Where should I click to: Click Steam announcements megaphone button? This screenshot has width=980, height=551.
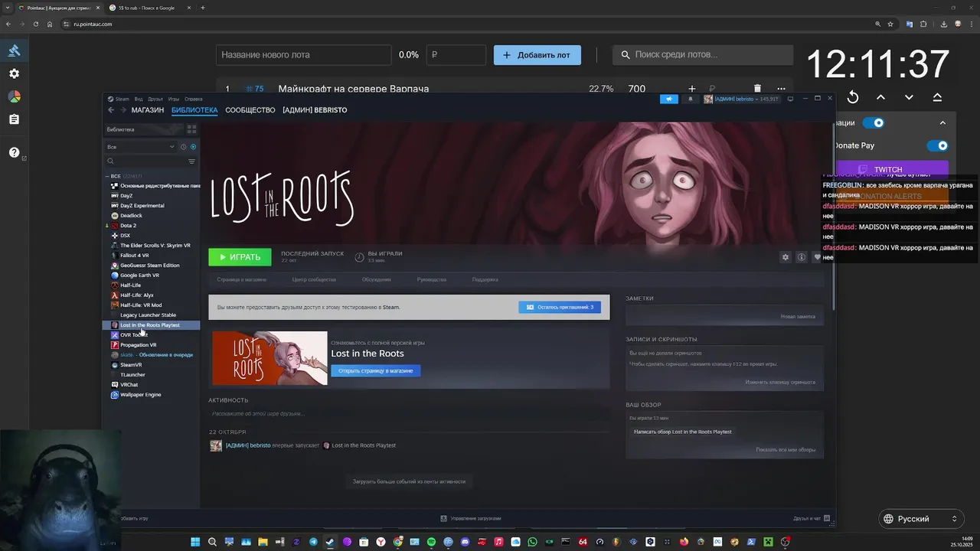pyautogui.click(x=668, y=99)
